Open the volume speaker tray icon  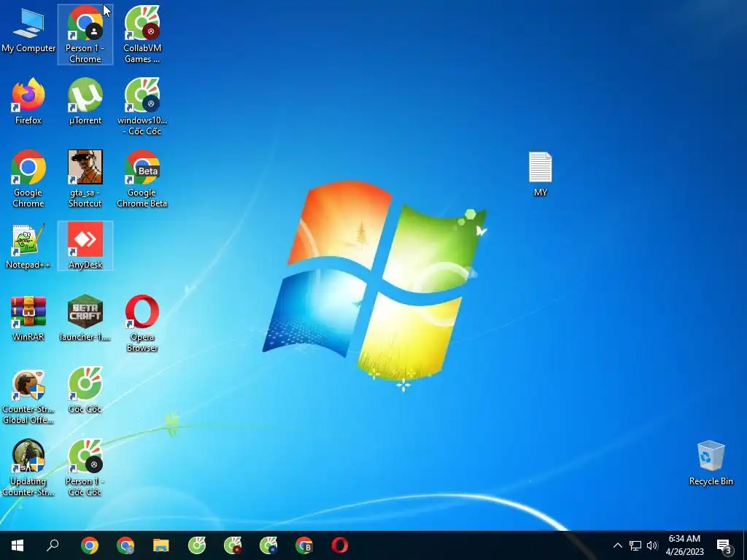point(652,545)
